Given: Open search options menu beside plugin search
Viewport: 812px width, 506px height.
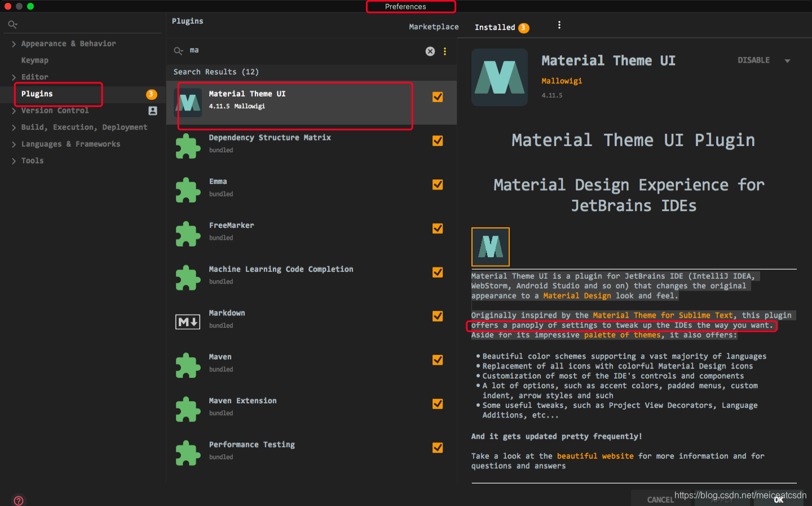Looking at the screenshot, I should (x=445, y=51).
